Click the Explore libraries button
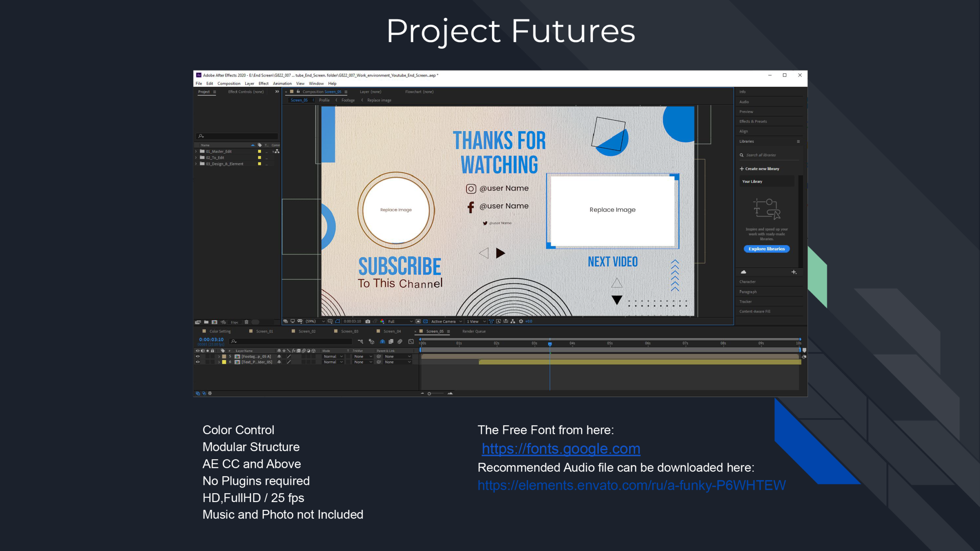This screenshot has height=551, width=980. point(766,249)
